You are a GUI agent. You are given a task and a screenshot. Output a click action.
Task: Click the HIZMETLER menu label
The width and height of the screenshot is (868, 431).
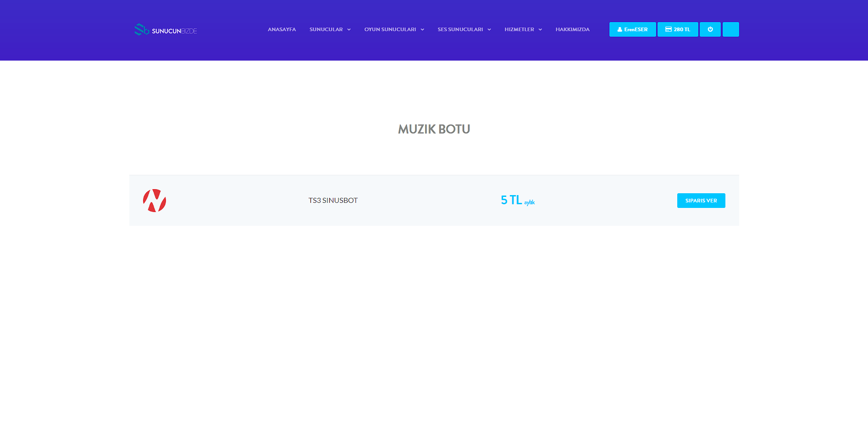tap(519, 29)
